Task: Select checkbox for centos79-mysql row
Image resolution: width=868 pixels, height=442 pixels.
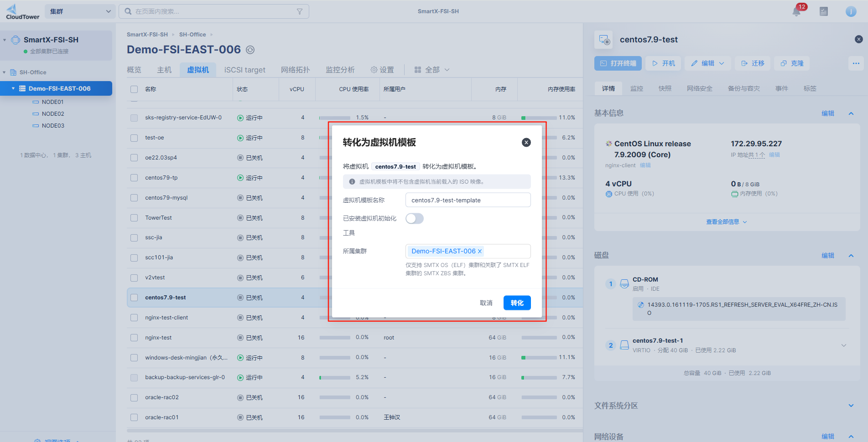Action: 134,198
